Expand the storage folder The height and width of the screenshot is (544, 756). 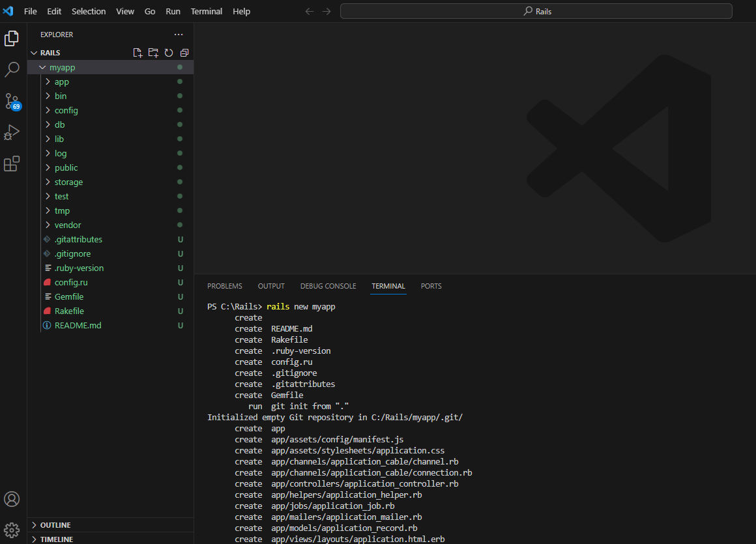48,182
